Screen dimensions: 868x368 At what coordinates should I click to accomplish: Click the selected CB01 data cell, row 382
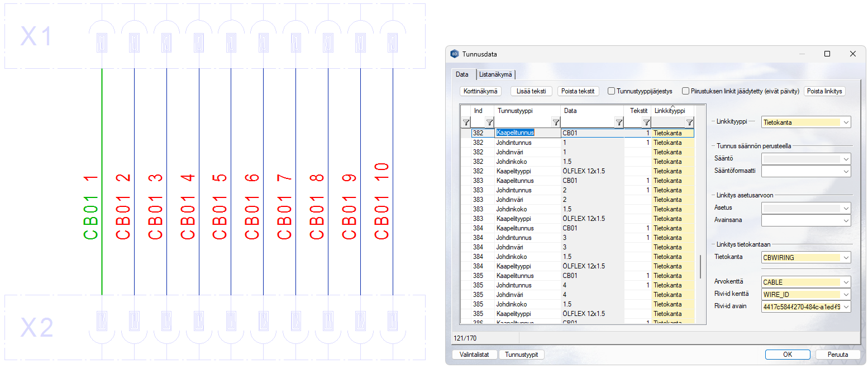[592, 133]
